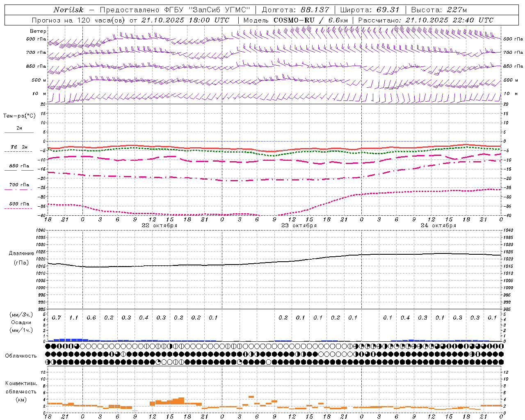525x420 pixels.
Task: Click '700 гПа' temperature legend entry
Action: [x=19, y=185]
